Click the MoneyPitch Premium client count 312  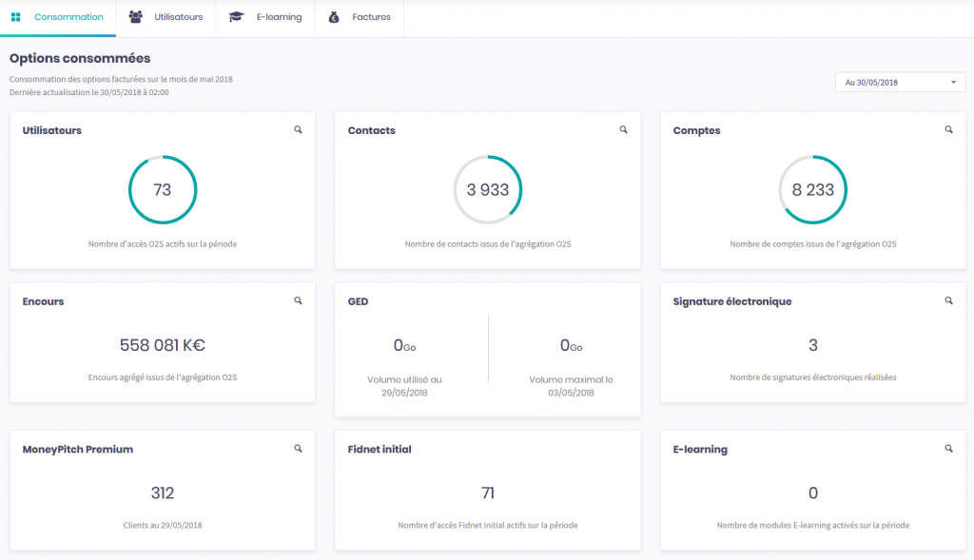[x=163, y=493]
